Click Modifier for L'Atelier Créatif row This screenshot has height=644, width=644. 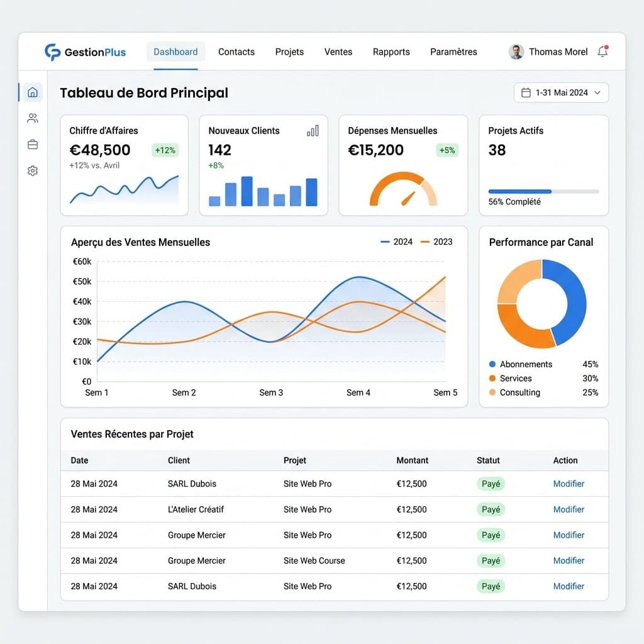click(569, 509)
